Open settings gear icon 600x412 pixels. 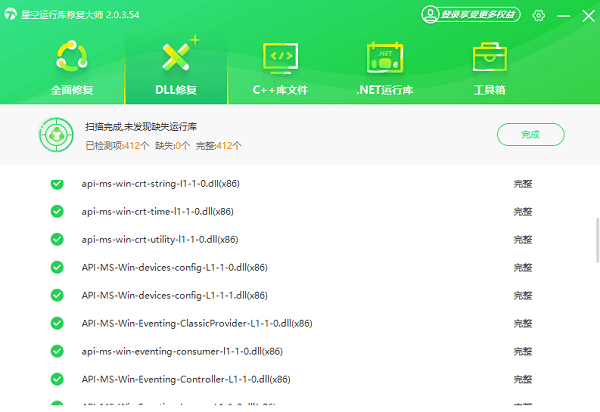(x=538, y=16)
